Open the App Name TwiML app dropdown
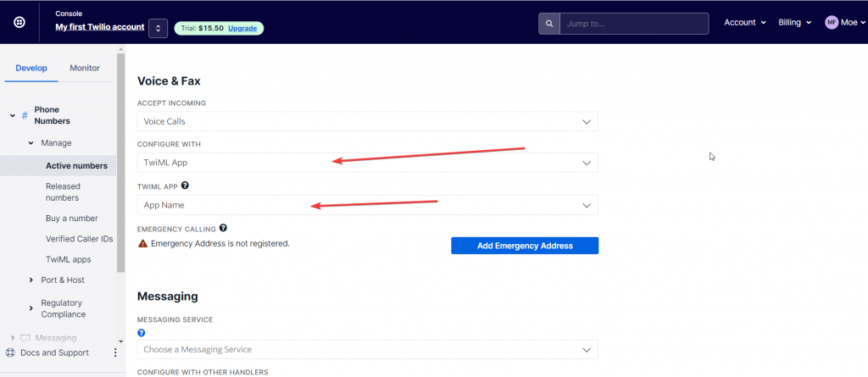Viewport: 868px width, 377px height. pos(368,205)
